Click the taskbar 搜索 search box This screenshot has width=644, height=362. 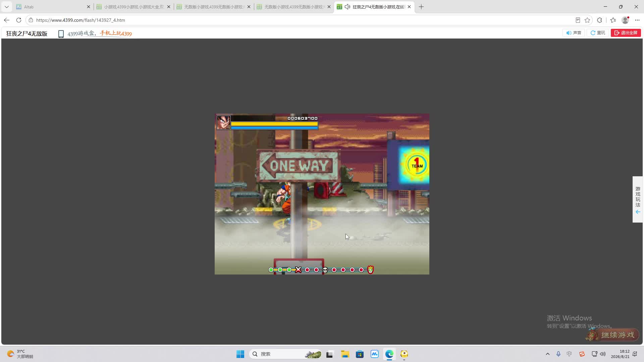click(x=285, y=354)
